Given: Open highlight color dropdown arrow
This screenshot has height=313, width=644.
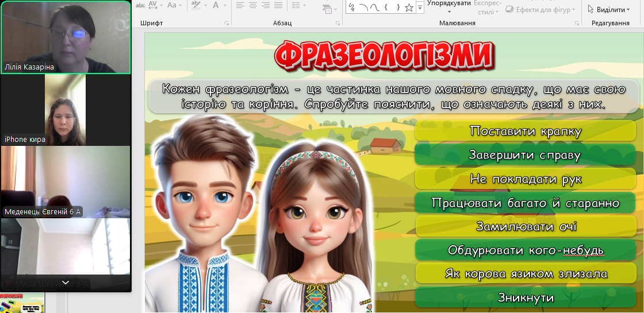Looking at the screenshot, I should [205, 5].
